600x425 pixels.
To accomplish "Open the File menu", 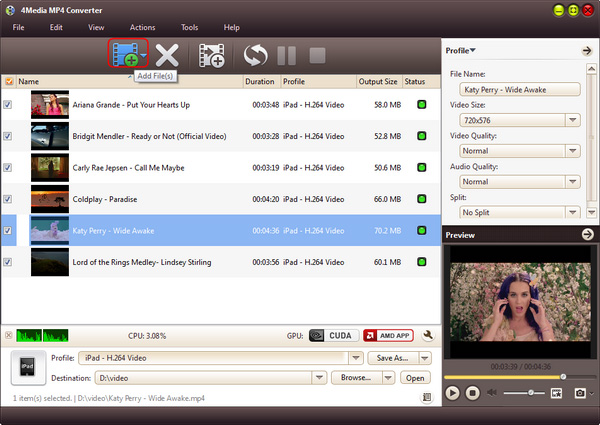I will 18,28.
